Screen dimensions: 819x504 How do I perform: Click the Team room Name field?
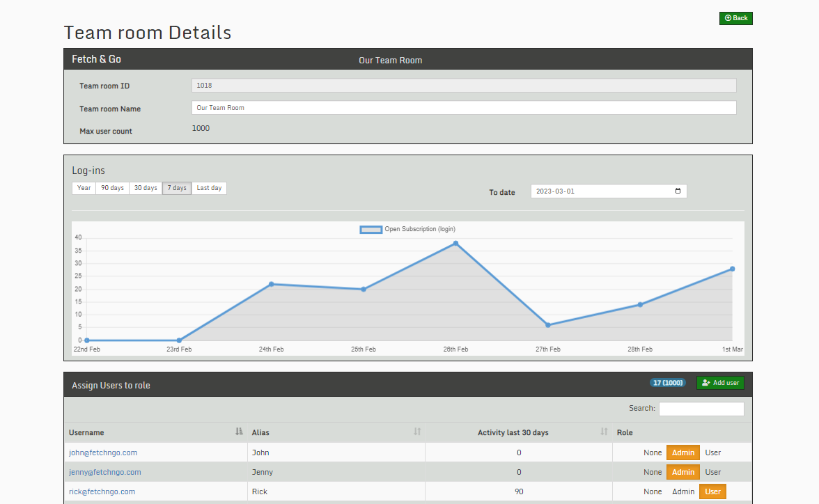[x=465, y=107]
